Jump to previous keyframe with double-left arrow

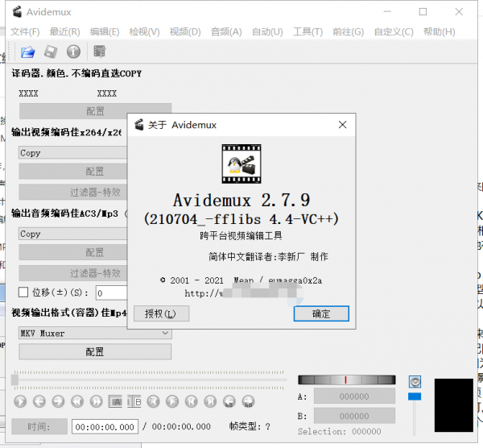coord(77,401)
